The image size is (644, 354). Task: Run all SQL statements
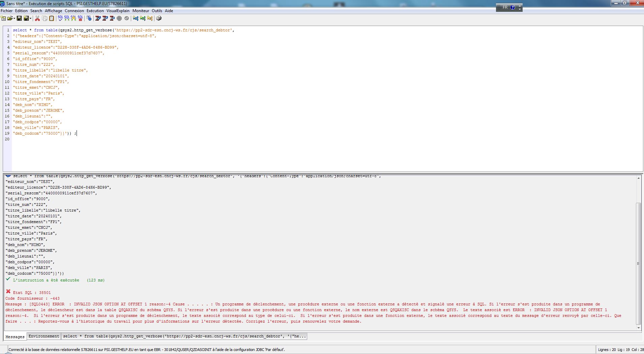pos(67,19)
